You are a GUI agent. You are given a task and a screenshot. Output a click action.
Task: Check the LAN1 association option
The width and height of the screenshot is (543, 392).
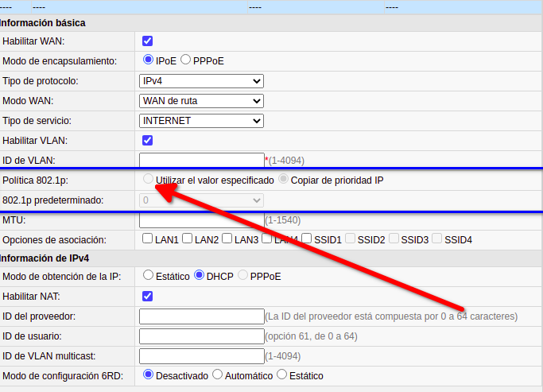pos(148,239)
